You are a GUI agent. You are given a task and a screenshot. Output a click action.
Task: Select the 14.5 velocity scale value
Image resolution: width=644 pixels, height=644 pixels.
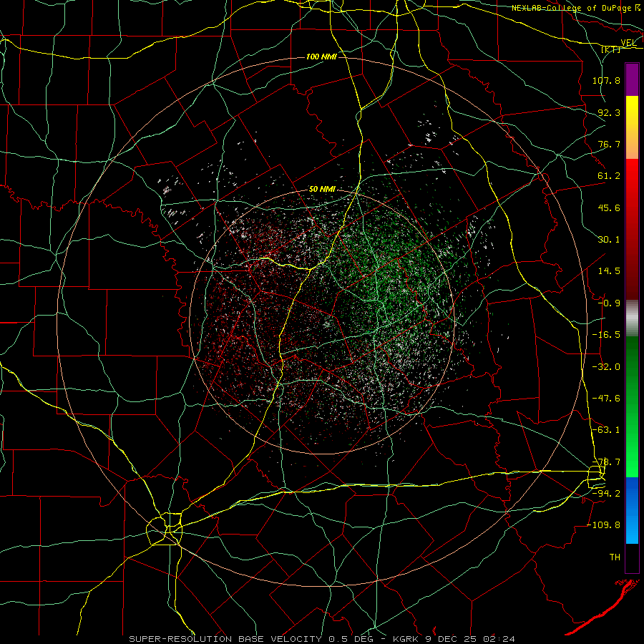click(x=609, y=271)
